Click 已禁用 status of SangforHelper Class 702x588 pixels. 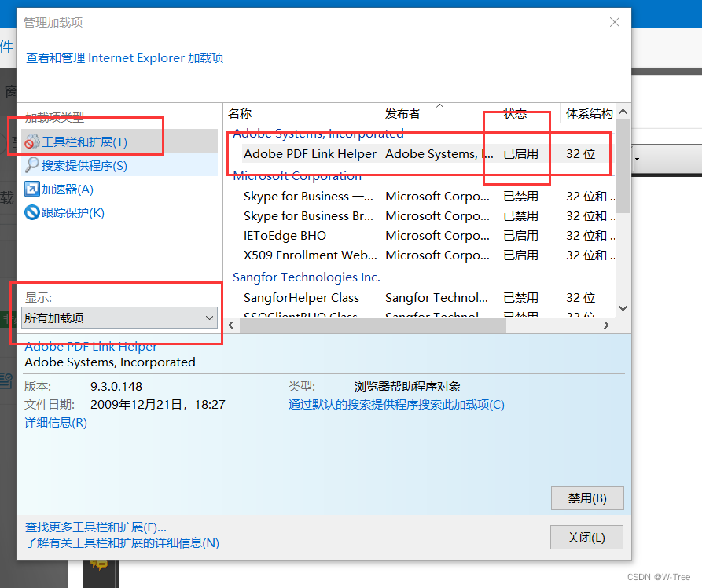point(520,298)
